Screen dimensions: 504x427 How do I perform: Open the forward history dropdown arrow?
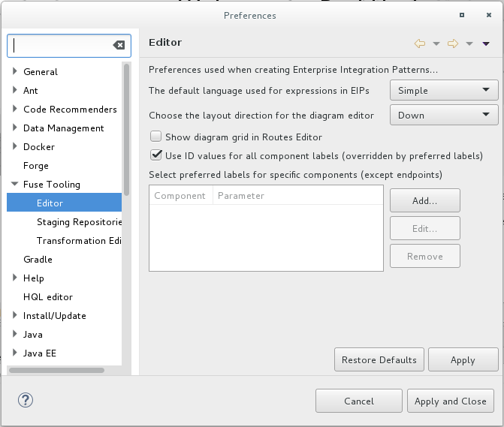coord(469,44)
